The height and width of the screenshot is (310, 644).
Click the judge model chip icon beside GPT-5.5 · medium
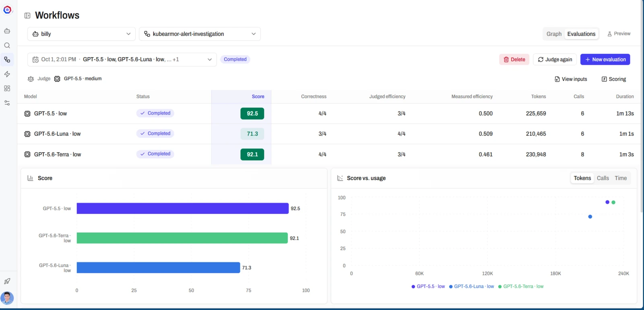(57, 79)
